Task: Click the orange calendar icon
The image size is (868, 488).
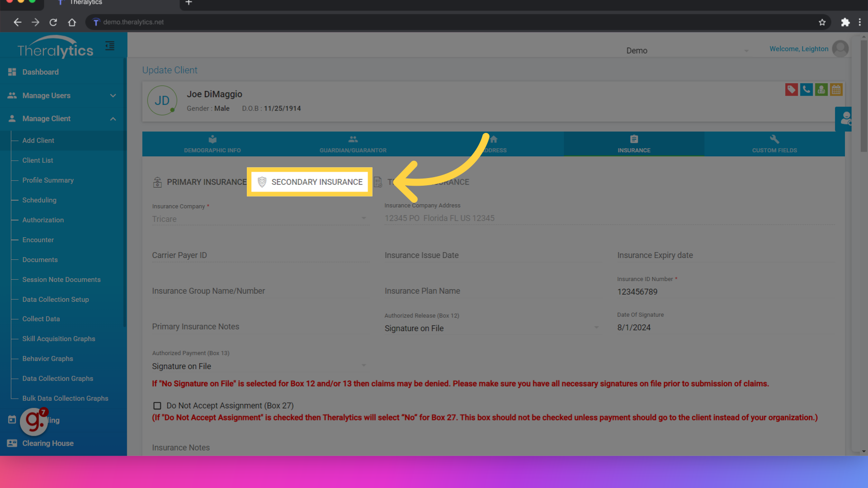Action: point(836,89)
